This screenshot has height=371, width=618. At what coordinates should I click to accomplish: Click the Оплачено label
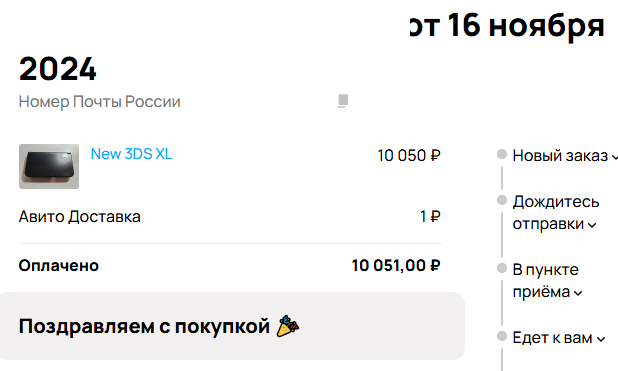click(59, 266)
